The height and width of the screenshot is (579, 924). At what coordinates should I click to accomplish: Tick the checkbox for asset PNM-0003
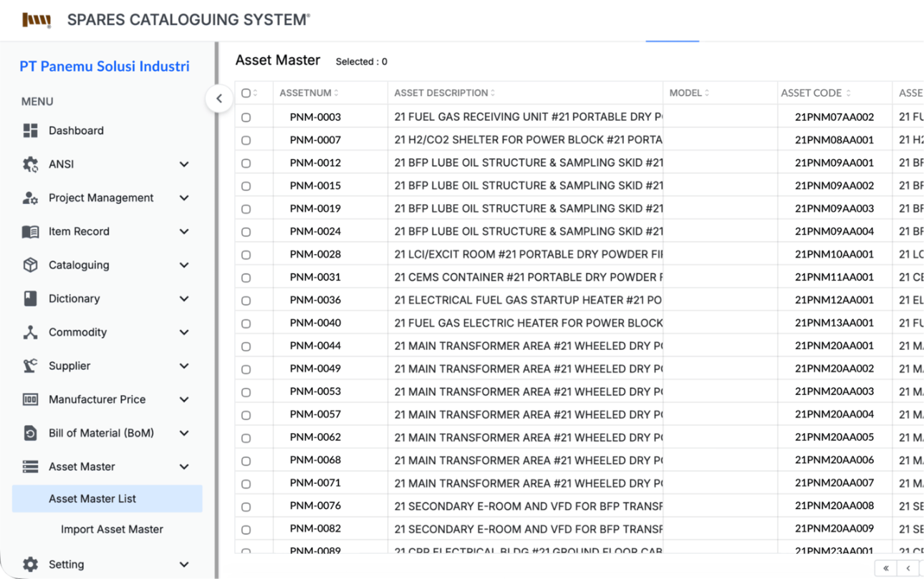click(246, 117)
